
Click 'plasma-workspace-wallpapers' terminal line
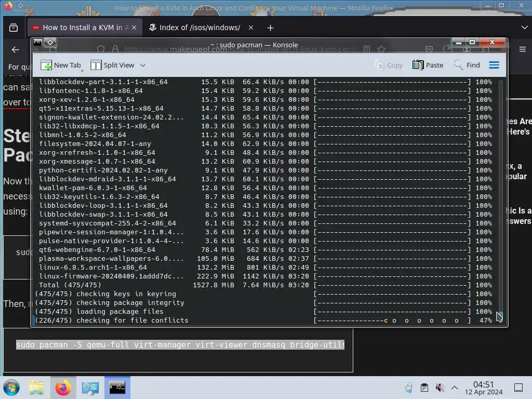pyautogui.click(x=265, y=259)
